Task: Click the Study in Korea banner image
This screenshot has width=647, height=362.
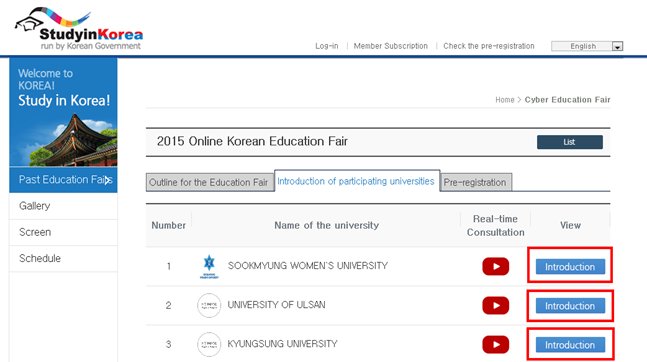Action: 64,112
